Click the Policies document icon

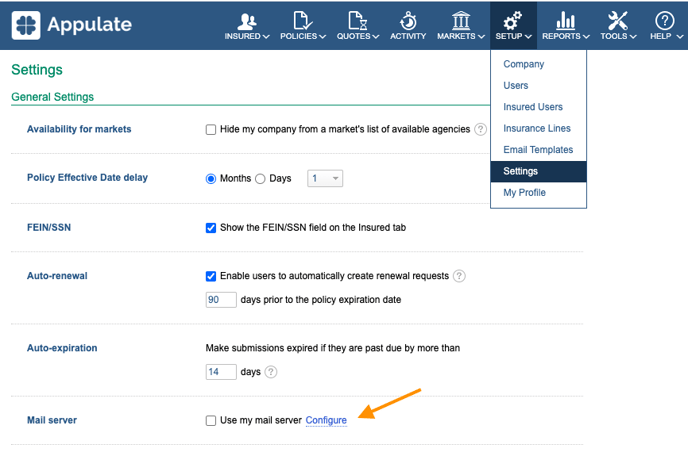(303, 21)
